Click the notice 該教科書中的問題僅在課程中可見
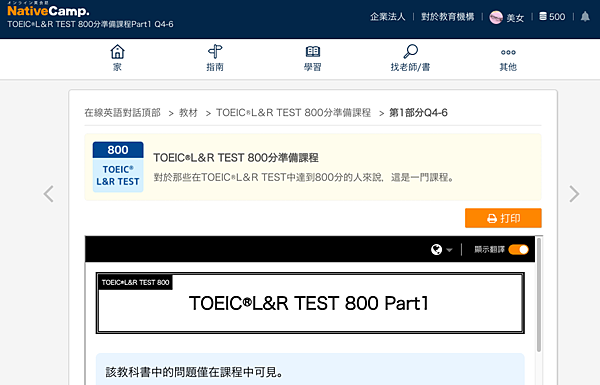Image resolution: width=600 pixels, height=385 pixels. coord(194,372)
